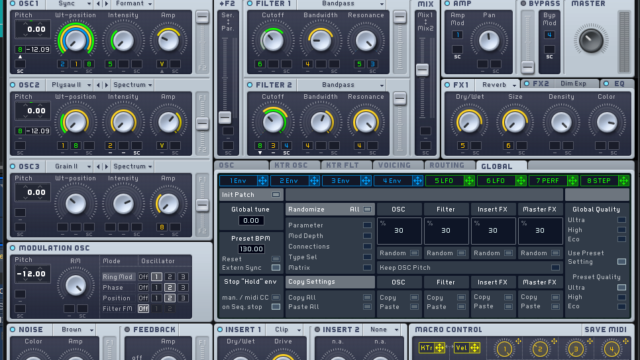The height and width of the screenshot is (360, 640).
Task: Click the drag-cross icon of 1 Env
Action: (262, 180)
